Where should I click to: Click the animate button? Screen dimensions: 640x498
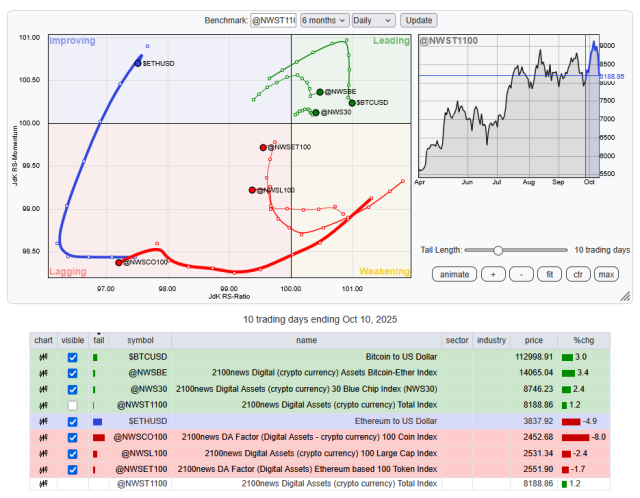tap(455, 273)
